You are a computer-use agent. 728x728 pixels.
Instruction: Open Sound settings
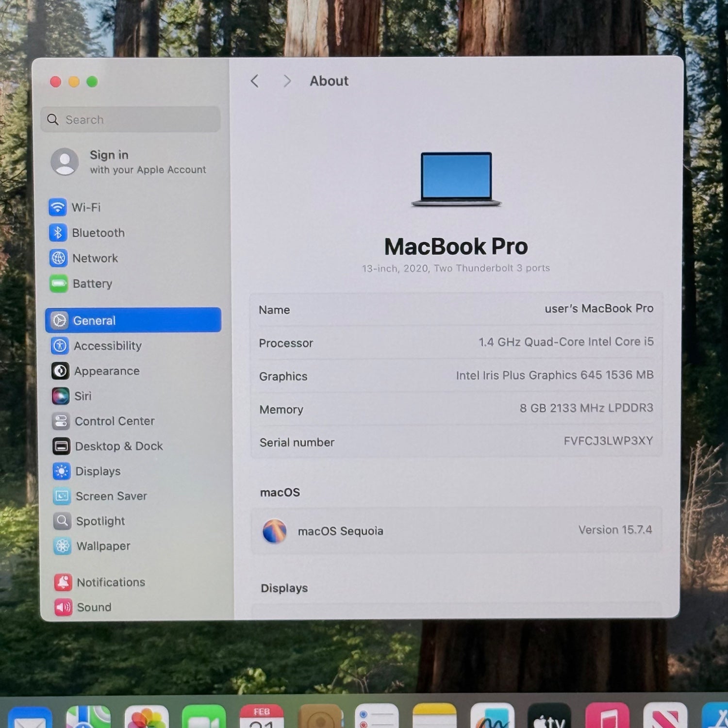tap(94, 607)
